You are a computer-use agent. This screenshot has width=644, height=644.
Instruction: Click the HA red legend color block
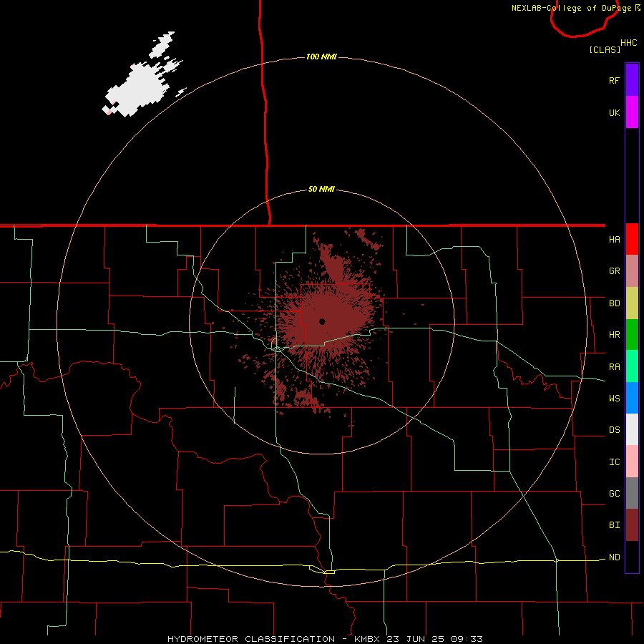point(632,239)
